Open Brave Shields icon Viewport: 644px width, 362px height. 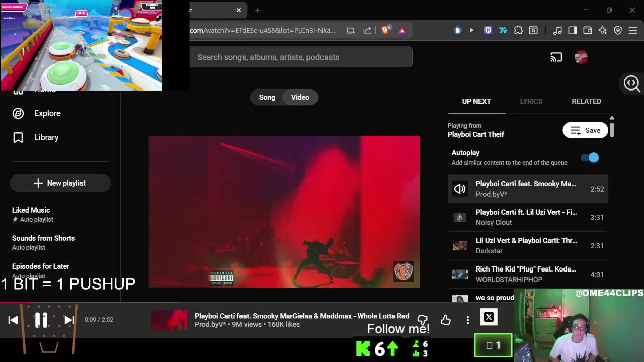385,30
